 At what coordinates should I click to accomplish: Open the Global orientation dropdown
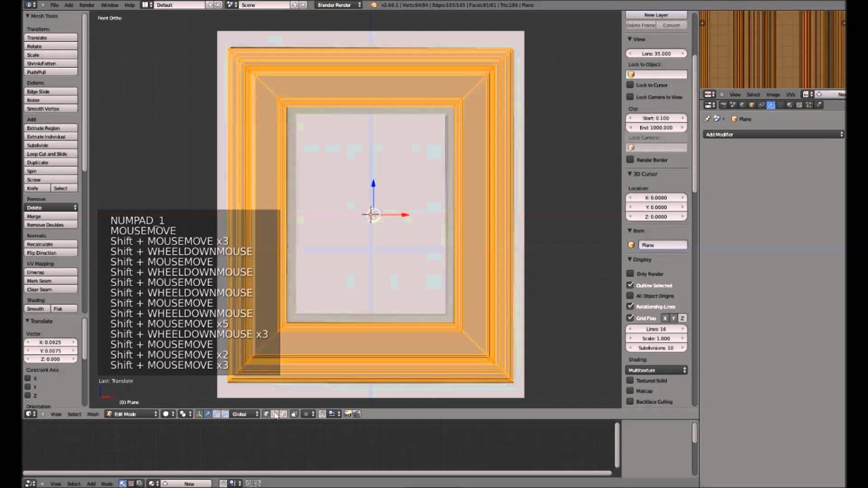pyautogui.click(x=245, y=414)
